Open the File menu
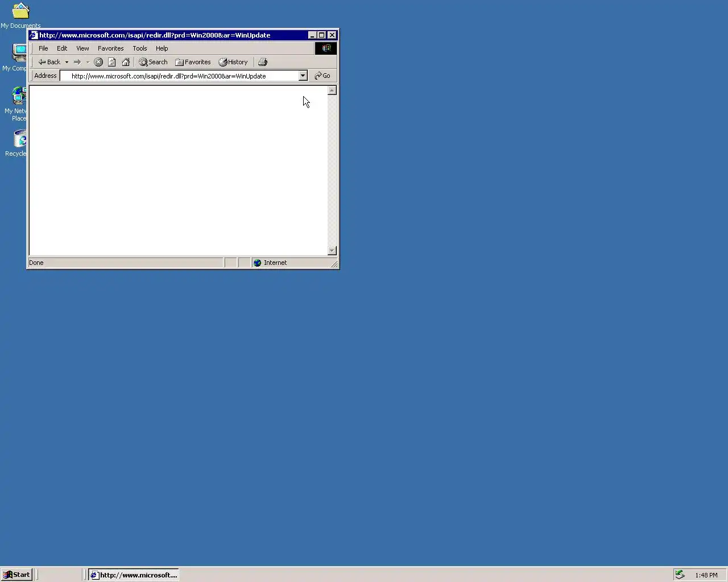This screenshot has width=728, height=582. pyautogui.click(x=43, y=48)
